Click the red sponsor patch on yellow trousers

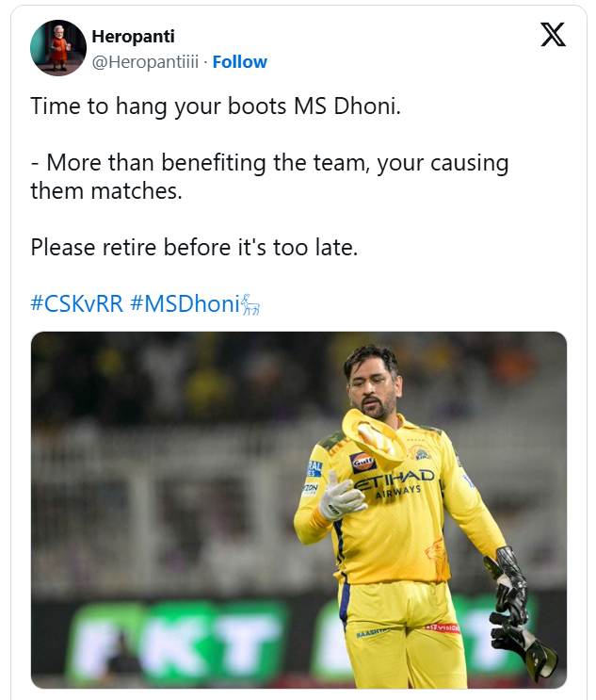(442, 627)
